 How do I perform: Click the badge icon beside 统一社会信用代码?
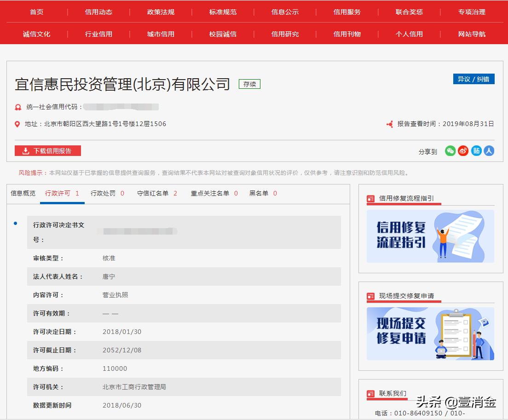pyautogui.click(x=17, y=107)
